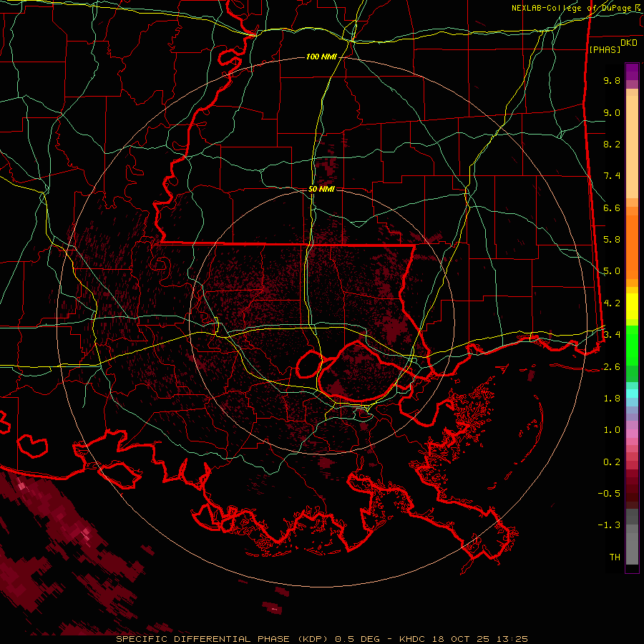Click the 9.0 legend value
The image size is (644, 644).
(612, 112)
